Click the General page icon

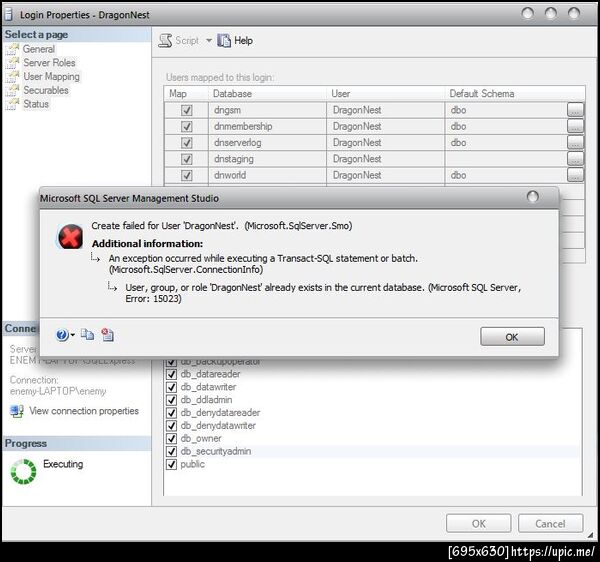[12, 49]
